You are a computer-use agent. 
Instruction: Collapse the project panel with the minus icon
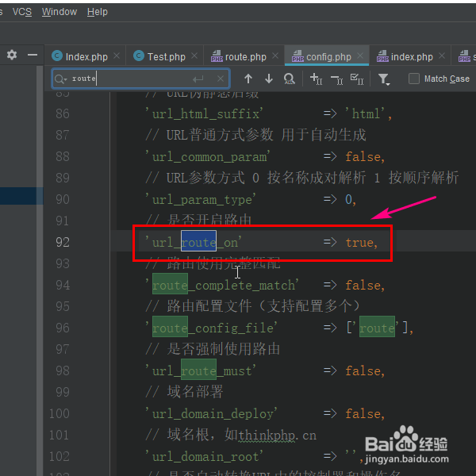[33, 55]
